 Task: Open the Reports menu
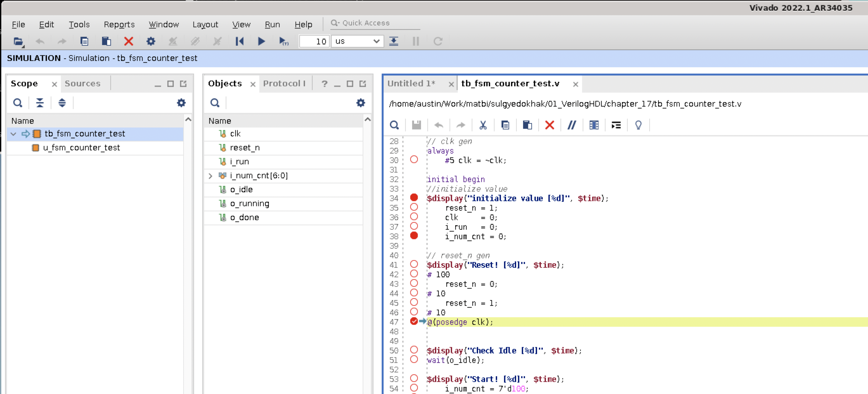tap(119, 25)
